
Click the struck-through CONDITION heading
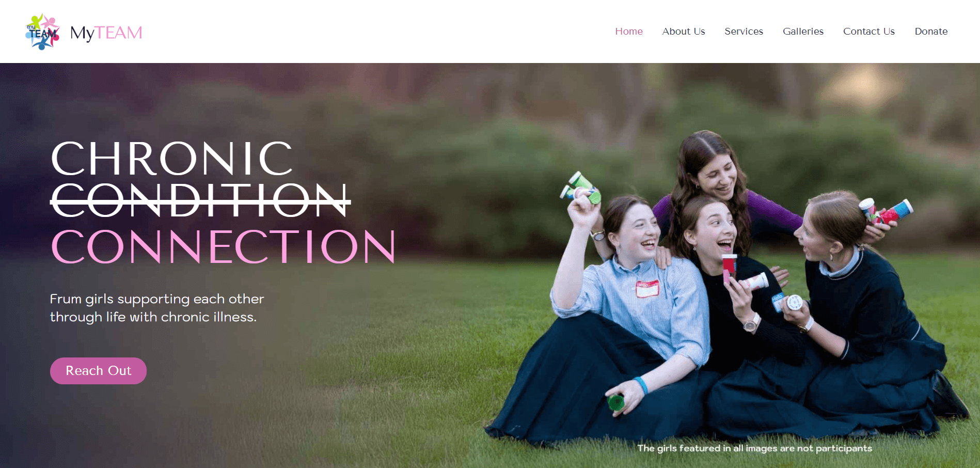point(200,200)
